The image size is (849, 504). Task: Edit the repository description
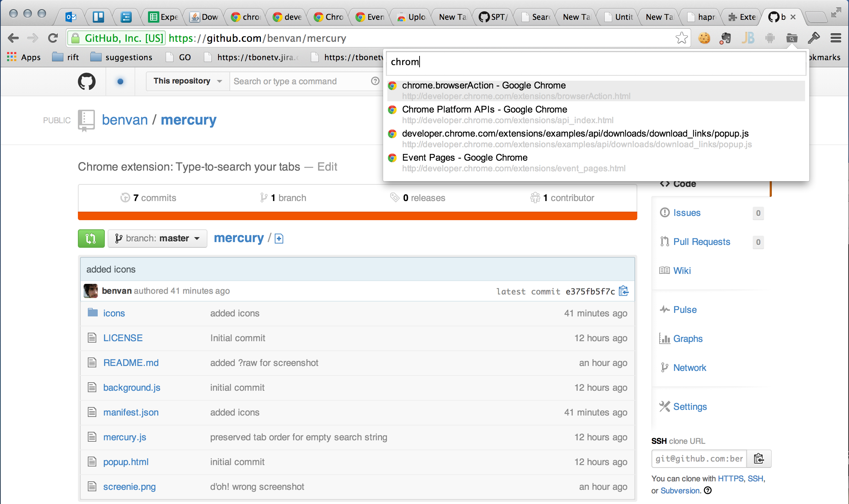coord(327,167)
